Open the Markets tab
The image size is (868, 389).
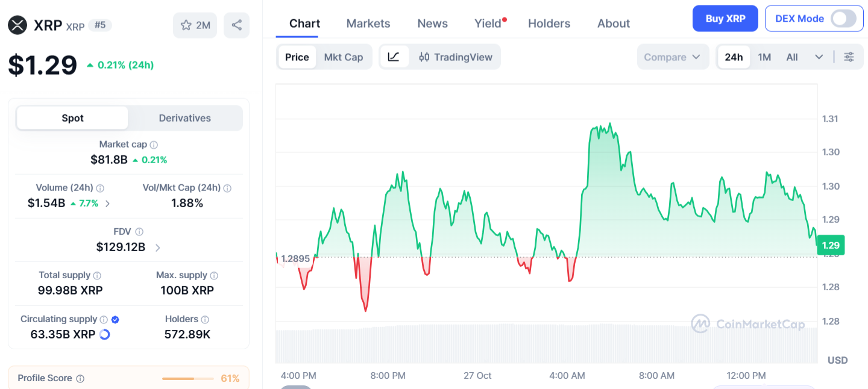point(368,23)
